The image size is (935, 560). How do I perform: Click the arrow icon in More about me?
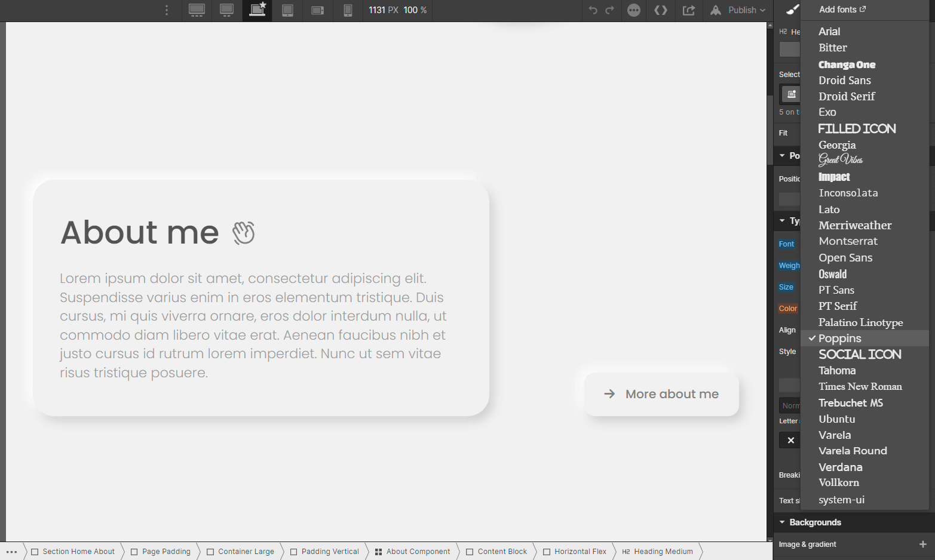pos(609,394)
